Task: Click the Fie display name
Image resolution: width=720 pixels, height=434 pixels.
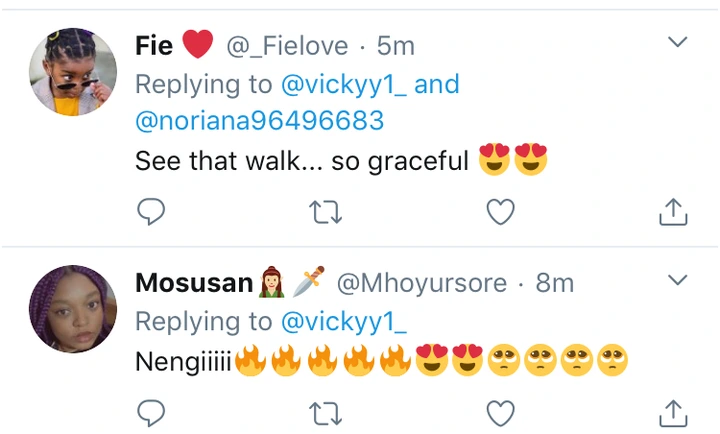Action: pyautogui.click(x=154, y=46)
